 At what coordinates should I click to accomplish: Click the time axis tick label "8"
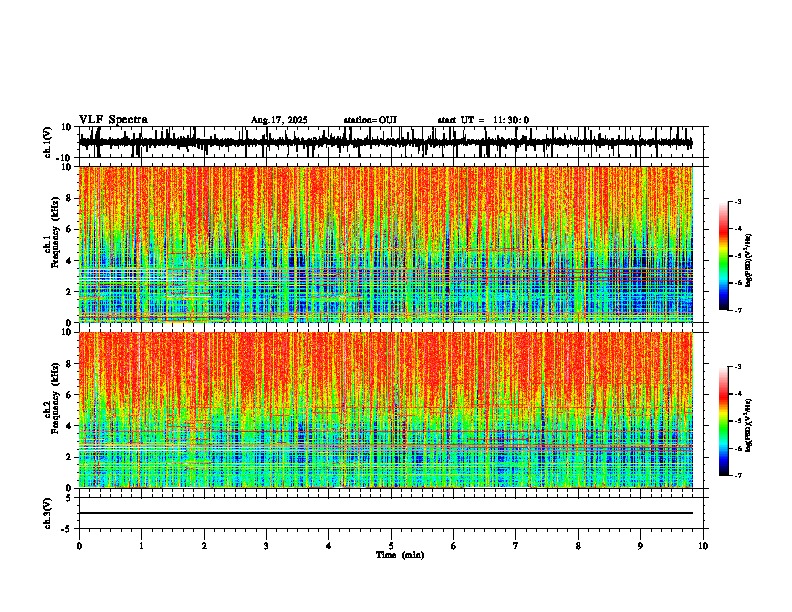(578, 546)
